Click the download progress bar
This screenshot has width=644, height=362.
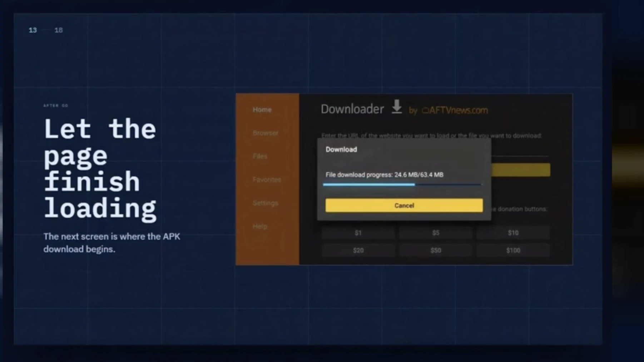402,185
